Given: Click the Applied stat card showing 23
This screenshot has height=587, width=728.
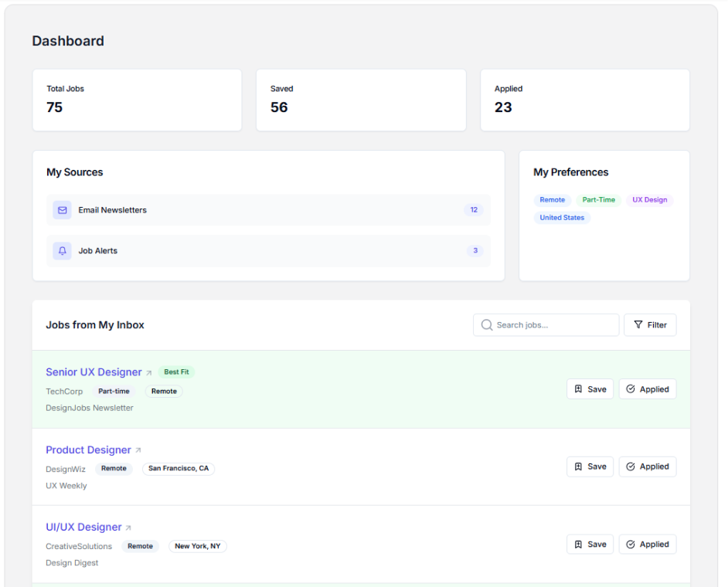Looking at the screenshot, I should 585,100.
